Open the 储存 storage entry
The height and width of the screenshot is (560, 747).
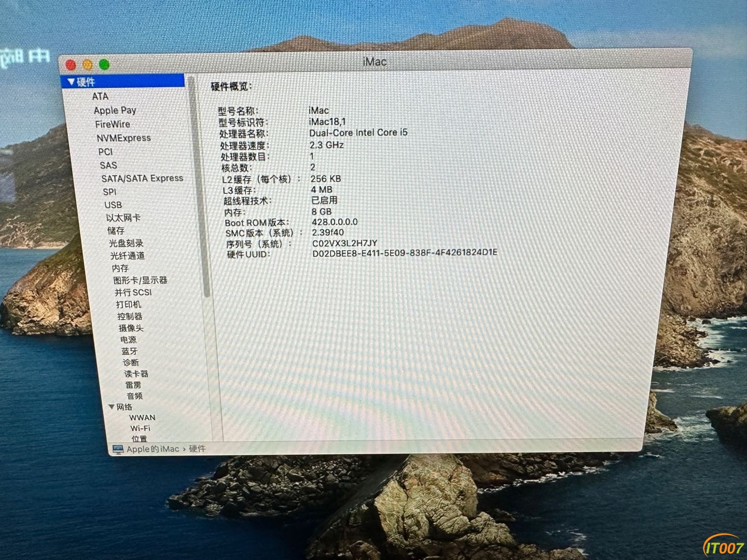(116, 231)
